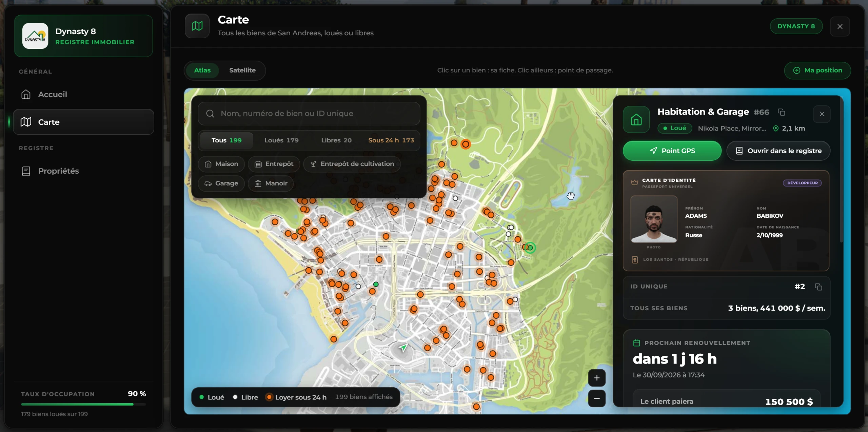Select the green-ringed selected property marker

[x=530, y=248]
